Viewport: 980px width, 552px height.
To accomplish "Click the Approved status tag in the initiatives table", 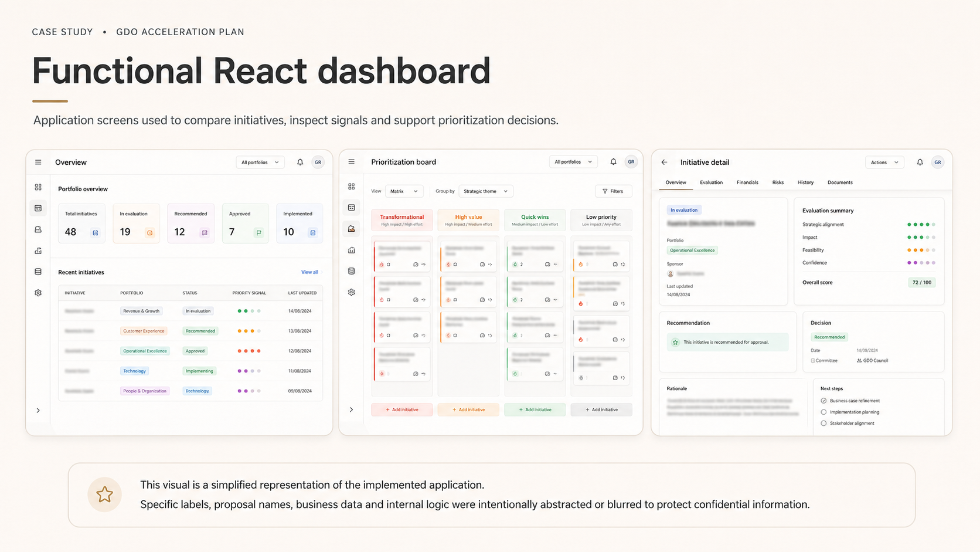I will (x=195, y=351).
